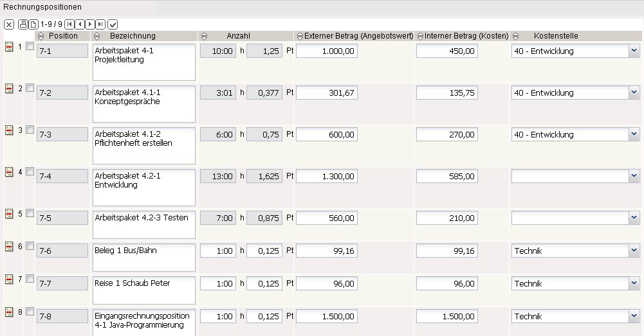Open Kostenstelle dropdown for Beleg 1 Bus/Bahn
The width and height of the screenshot is (644, 336).
pyautogui.click(x=634, y=251)
